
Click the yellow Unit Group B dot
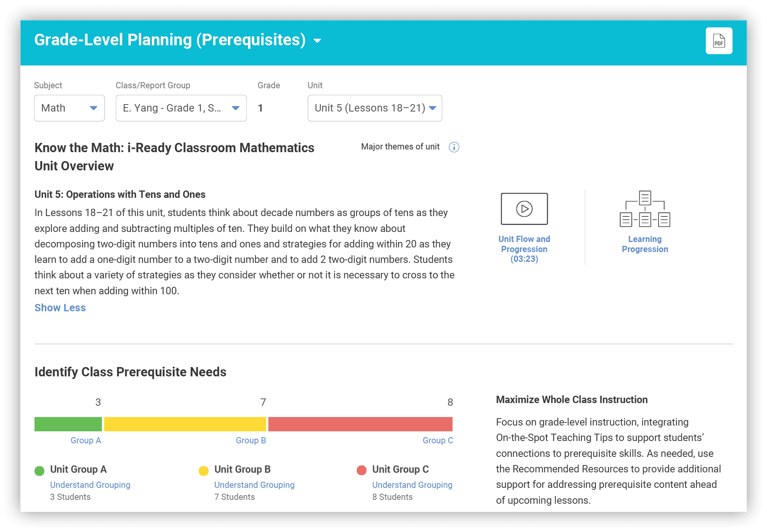coord(203,470)
